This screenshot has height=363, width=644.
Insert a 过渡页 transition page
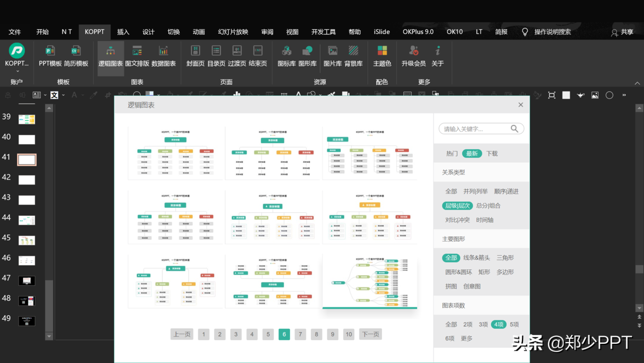(237, 50)
